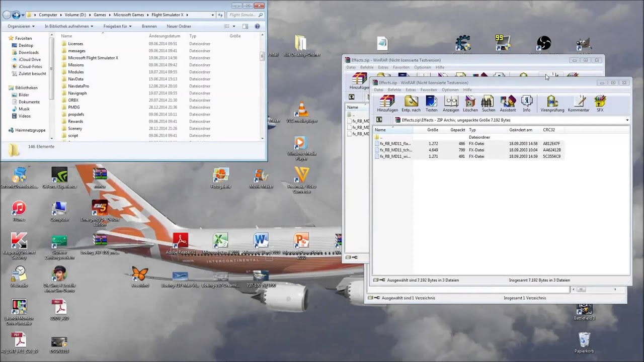Open recent pages dropdown beside forward button

pos(23,15)
